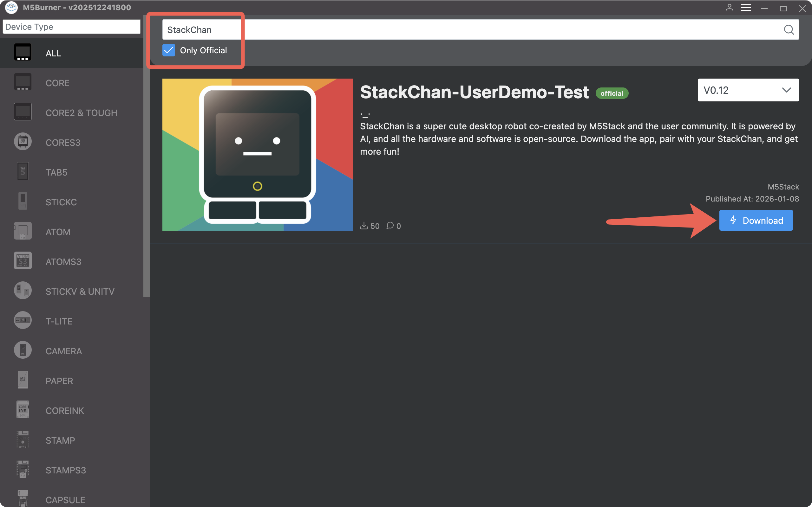Switch to CORE2 & TOUGH category

click(x=81, y=113)
